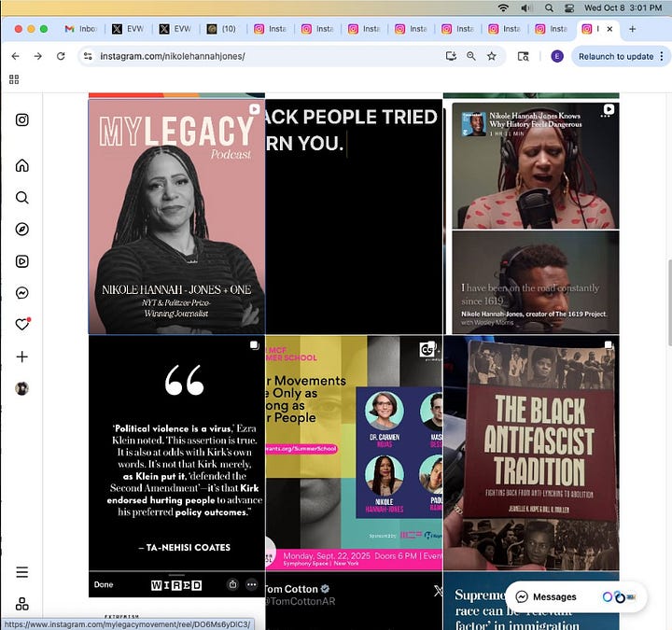Create new post with plus icon
This screenshot has width=672, height=630.
tap(22, 357)
